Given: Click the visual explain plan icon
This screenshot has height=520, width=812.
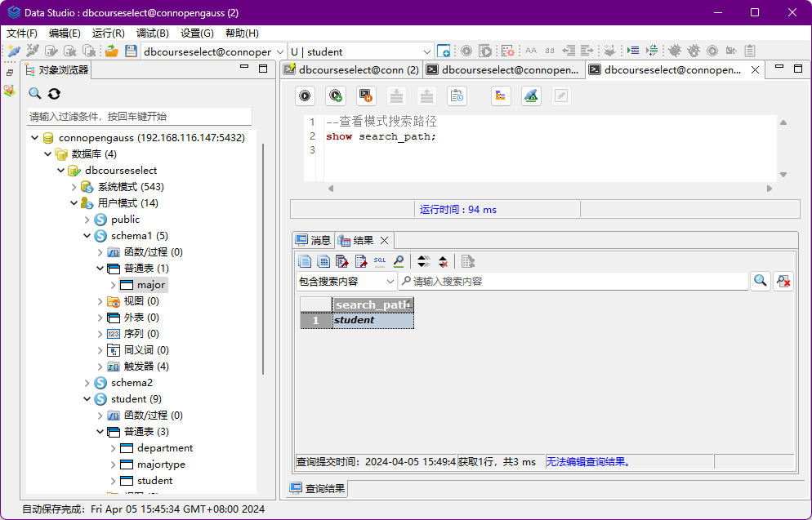Looking at the screenshot, I should pyautogui.click(x=531, y=96).
